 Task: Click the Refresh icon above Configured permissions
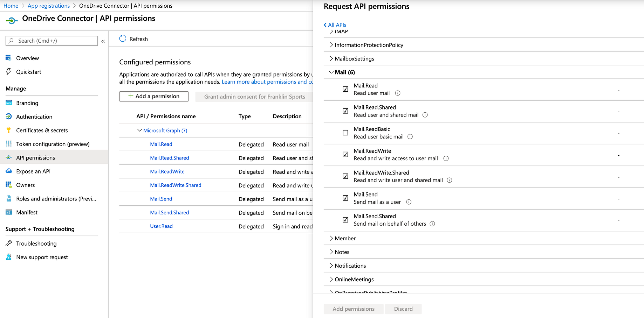[123, 38]
